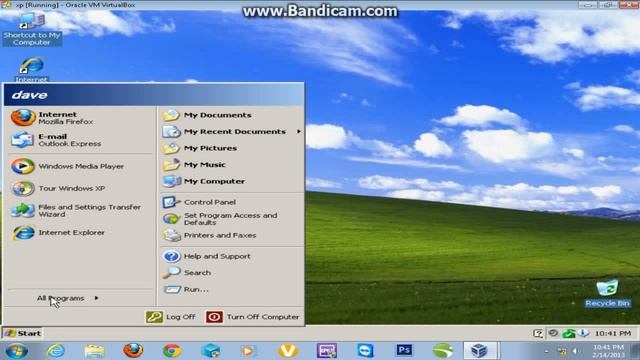The width and height of the screenshot is (640, 360).
Task: Launch Google Chrome from host taskbar
Action: click(x=172, y=351)
